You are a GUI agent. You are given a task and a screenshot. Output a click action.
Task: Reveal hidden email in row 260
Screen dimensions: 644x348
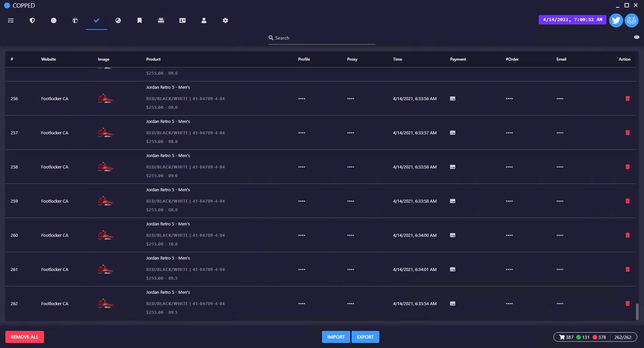[560, 235]
